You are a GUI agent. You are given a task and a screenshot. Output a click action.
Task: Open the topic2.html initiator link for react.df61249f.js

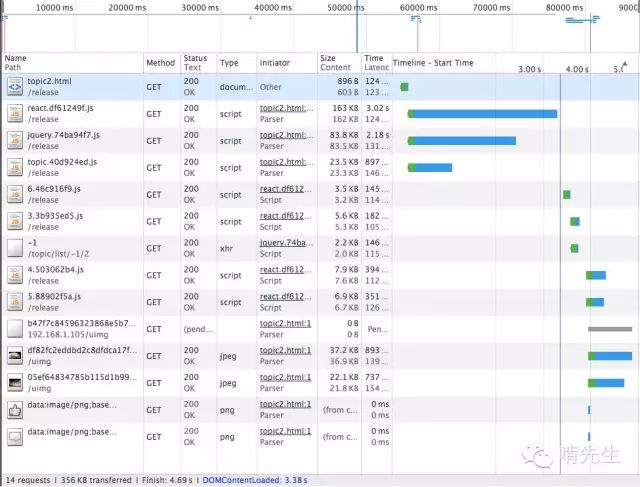pos(287,108)
